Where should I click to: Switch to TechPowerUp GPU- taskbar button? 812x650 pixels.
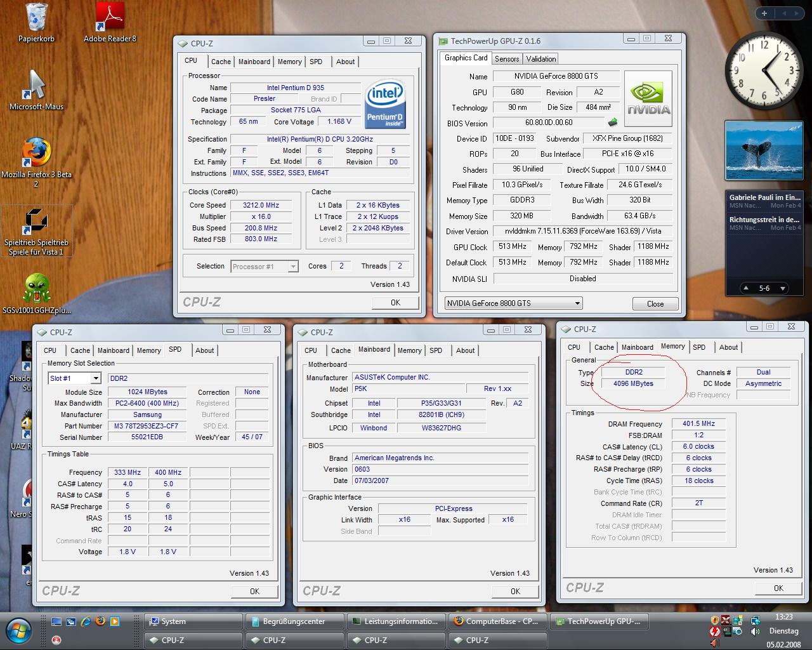[599, 621]
